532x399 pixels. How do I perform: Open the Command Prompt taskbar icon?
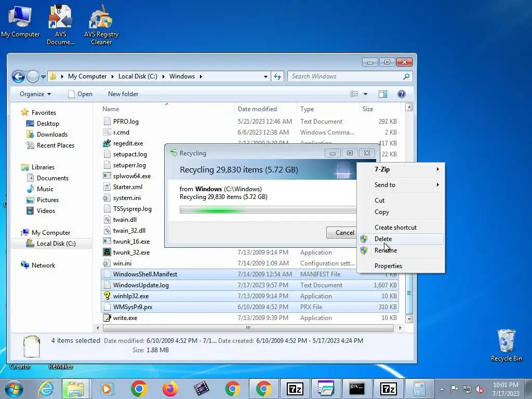coord(357,389)
